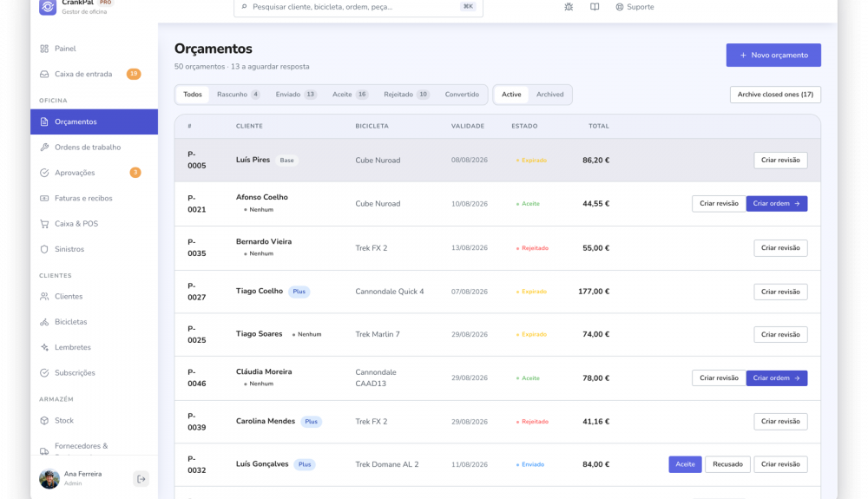
Task: Click the Ana Ferreira avatar photo
Action: point(49,478)
